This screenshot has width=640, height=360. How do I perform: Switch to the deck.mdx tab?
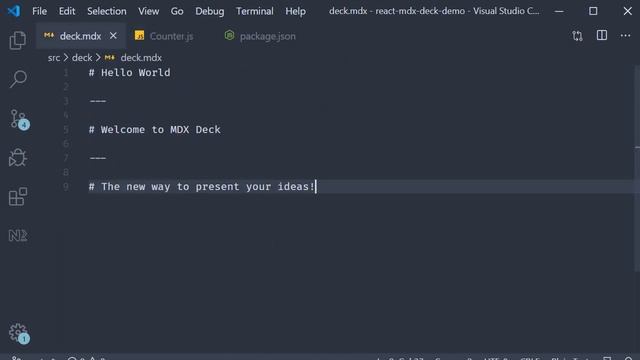click(80, 36)
